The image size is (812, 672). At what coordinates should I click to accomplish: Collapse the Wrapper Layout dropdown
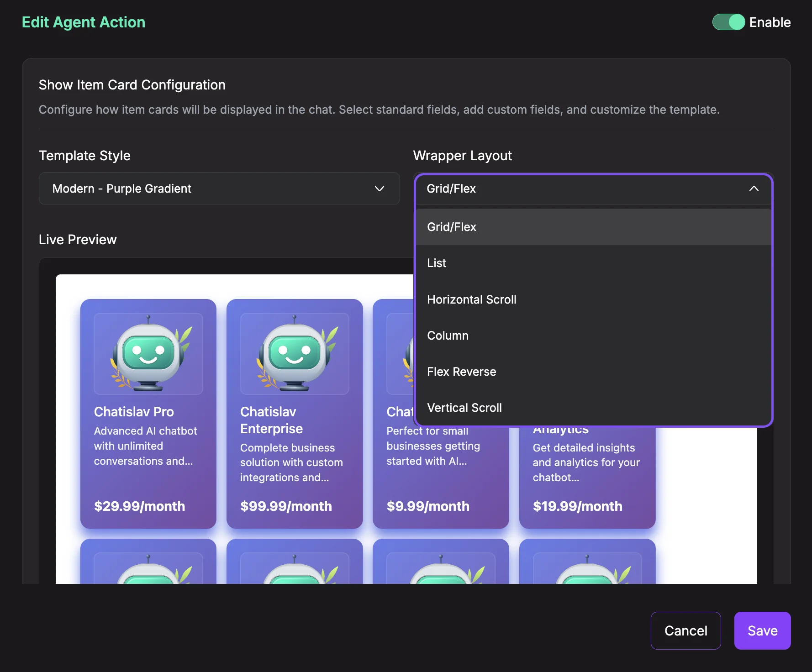[x=754, y=189]
